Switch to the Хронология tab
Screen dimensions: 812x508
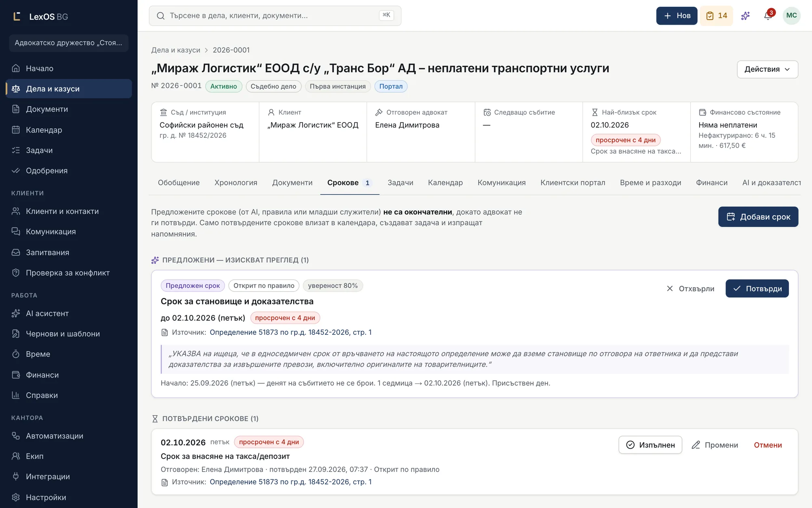(236, 183)
